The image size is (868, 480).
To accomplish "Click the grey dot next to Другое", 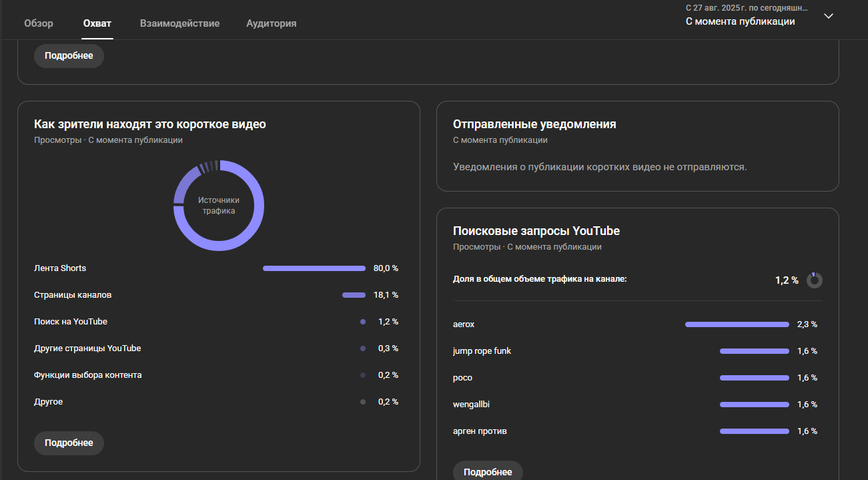I will 363,402.
